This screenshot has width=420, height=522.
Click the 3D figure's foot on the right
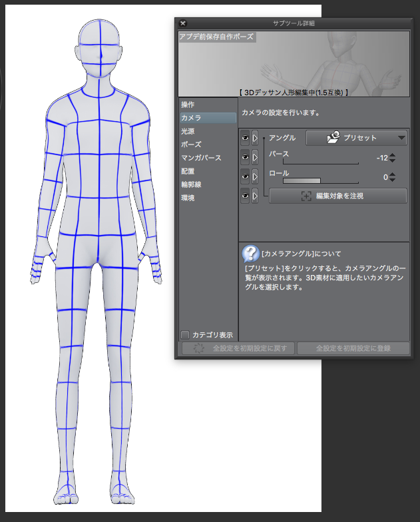pyautogui.click(x=122, y=493)
